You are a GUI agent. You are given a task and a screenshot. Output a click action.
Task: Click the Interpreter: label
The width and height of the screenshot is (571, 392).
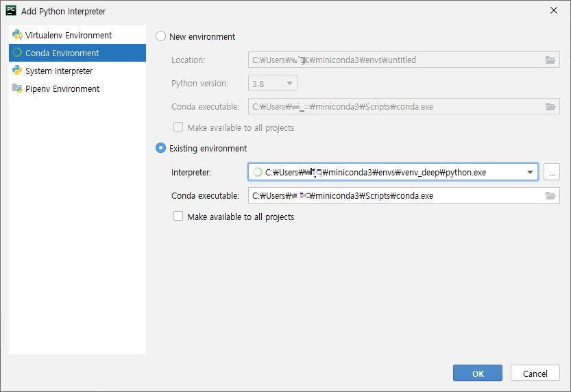pos(191,172)
